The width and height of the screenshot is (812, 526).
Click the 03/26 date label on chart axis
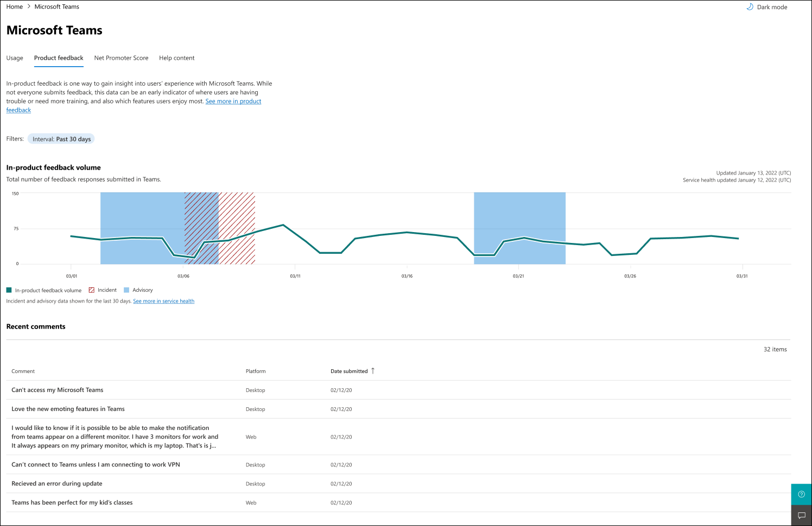click(630, 276)
